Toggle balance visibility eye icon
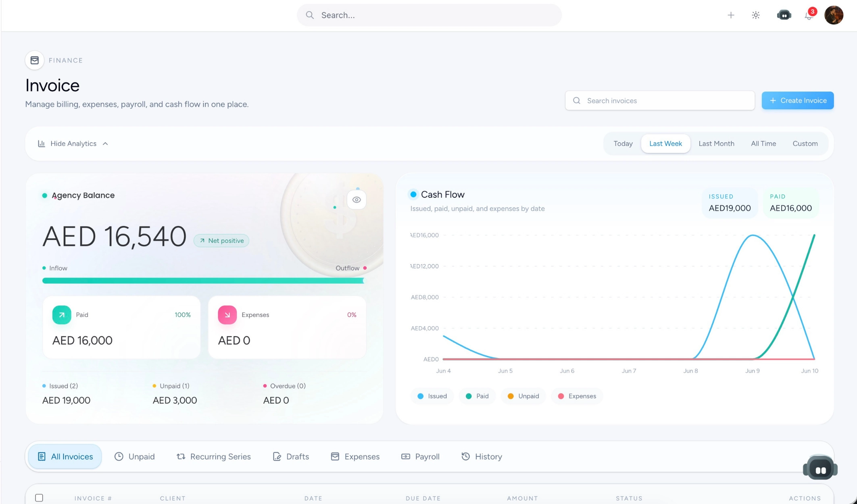This screenshot has width=857, height=504. [x=357, y=200]
